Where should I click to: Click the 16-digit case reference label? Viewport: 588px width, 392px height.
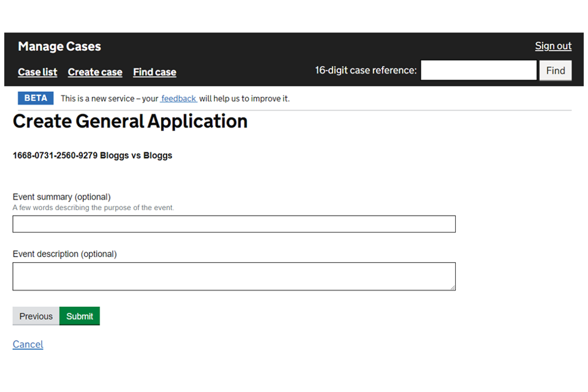[x=366, y=70]
